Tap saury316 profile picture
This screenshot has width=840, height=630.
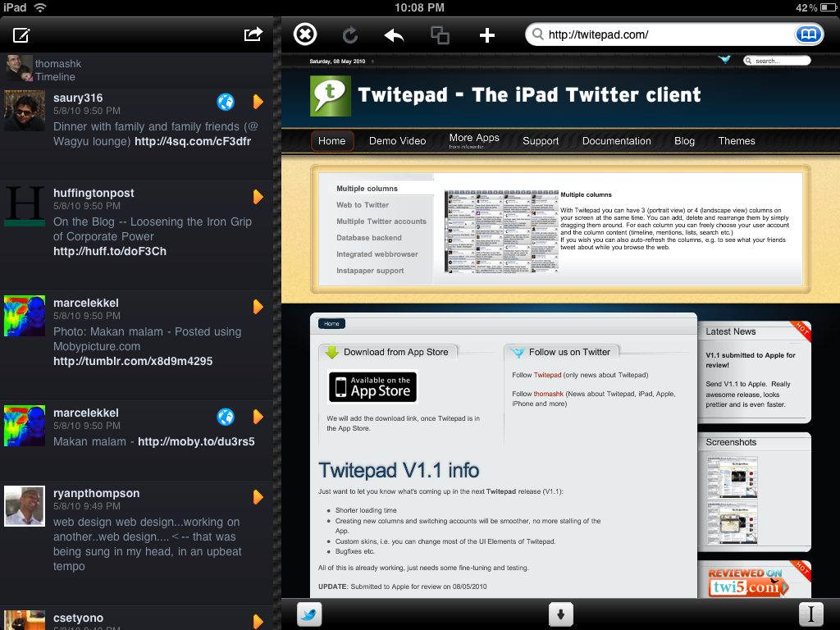pyautogui.click(x=25, y=111)
